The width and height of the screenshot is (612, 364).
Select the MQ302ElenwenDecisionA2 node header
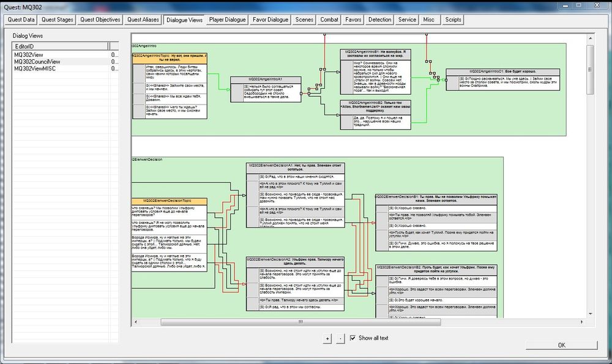pyautogui.click(x=296, y=261)
